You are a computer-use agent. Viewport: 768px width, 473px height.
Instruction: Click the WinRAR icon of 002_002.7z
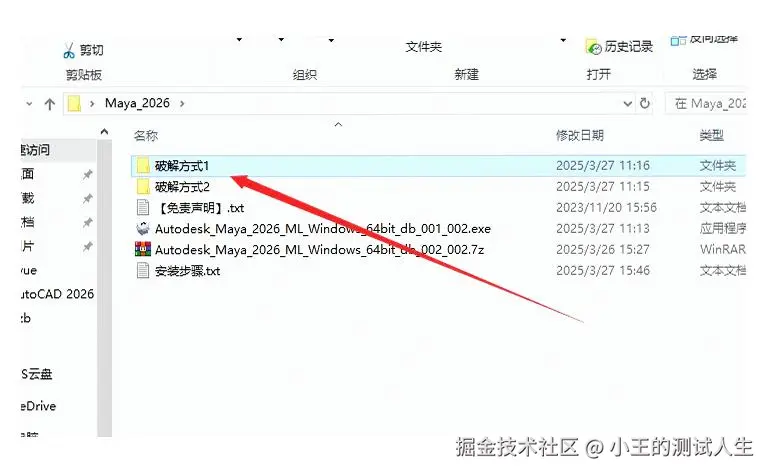pos(143,249)
